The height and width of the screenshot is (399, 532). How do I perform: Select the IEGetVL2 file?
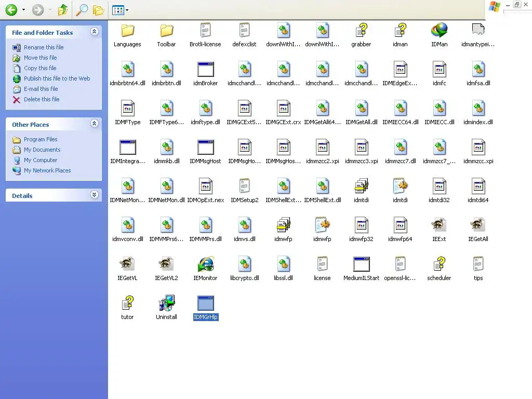point(167,269)
